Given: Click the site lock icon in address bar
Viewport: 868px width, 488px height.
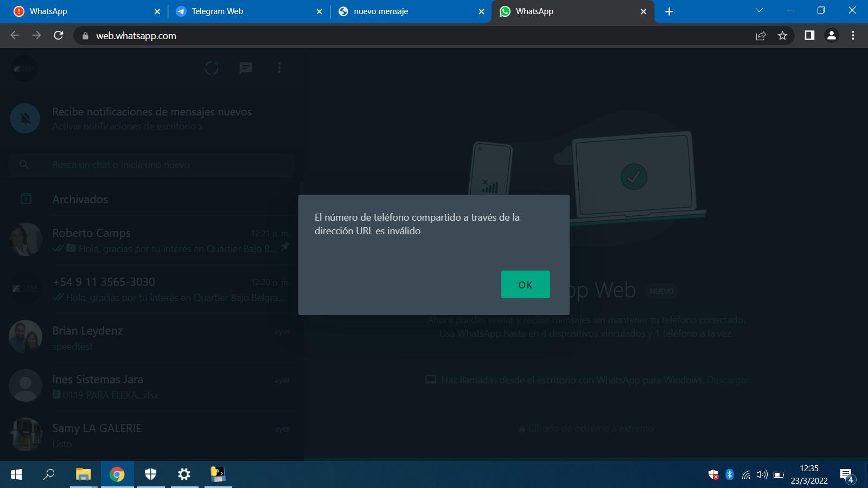Looking at the screenshot, I should (x=85, y=36).
